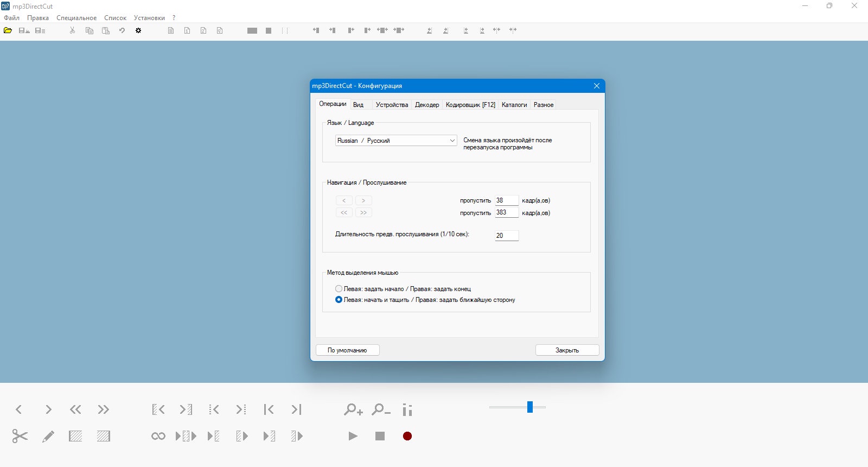Viewport: 868px width, 467px height.
Task: Click the loop playback infinity icon
Action: click(158, 436)
